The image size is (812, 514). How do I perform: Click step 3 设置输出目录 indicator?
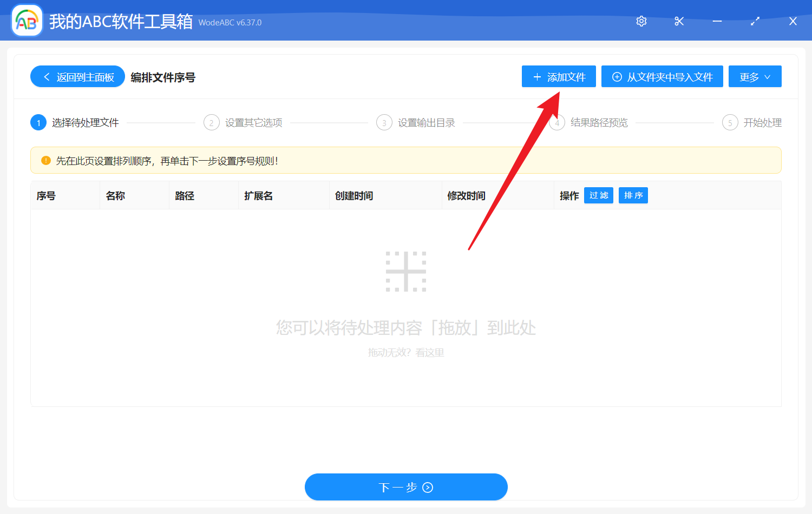(384, 122)
